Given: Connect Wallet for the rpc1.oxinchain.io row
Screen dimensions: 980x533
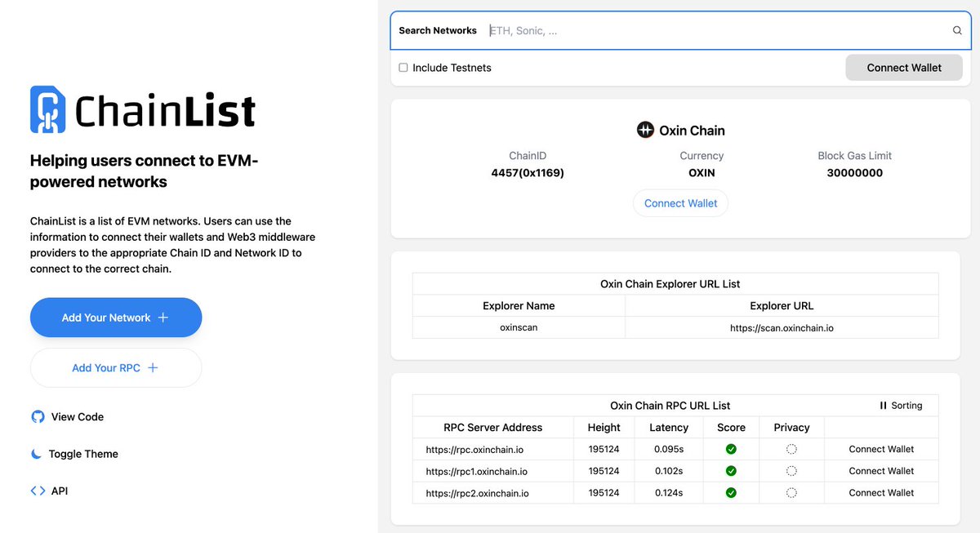Looking at the screenshot, I should tap(881, 471).
